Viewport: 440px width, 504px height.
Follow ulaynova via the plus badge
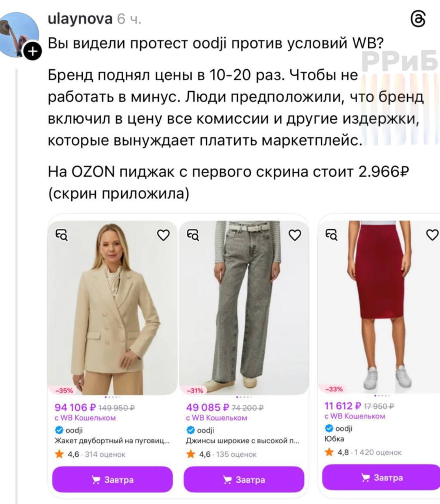tap(33, 51)
